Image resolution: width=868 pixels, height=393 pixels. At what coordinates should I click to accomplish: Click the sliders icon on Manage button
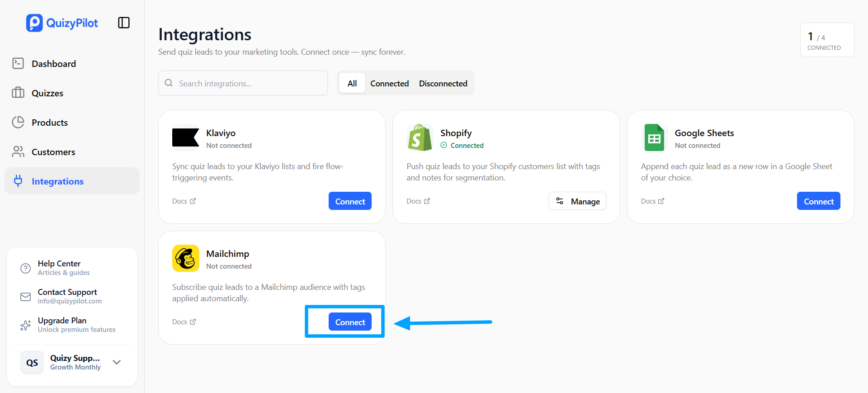pos(560,201)
